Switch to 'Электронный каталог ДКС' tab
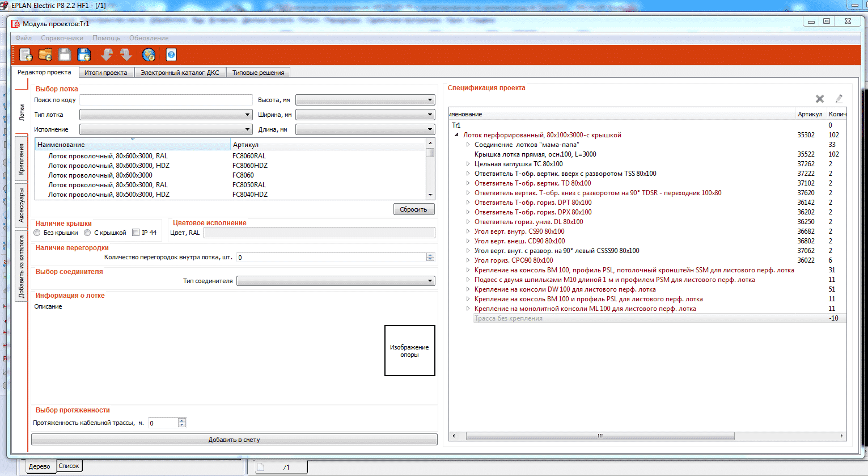 coord(180,73)
